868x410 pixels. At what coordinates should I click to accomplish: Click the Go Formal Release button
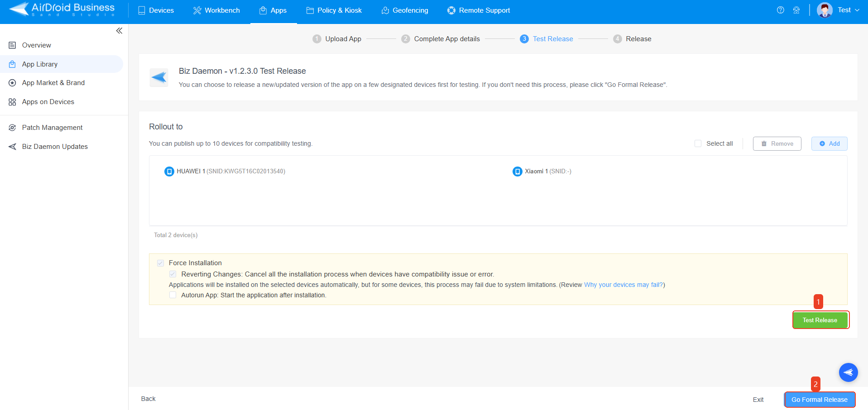[819, 400]
